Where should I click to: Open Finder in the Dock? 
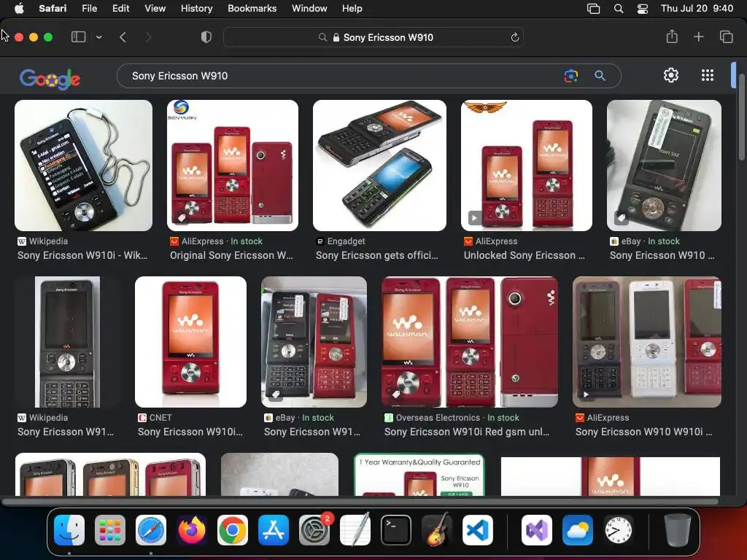pyautogui.click(x=69, y=530)
